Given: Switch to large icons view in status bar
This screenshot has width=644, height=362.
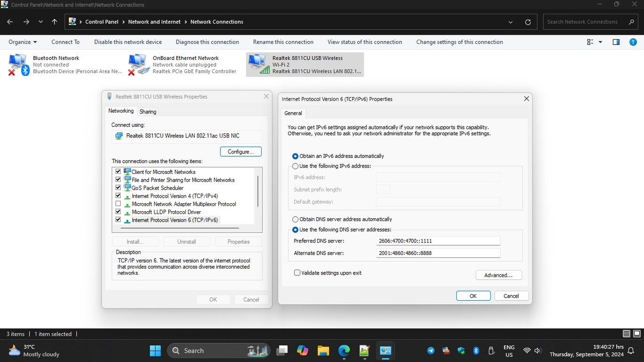Looking at the screenshot, I should [636, 334].
